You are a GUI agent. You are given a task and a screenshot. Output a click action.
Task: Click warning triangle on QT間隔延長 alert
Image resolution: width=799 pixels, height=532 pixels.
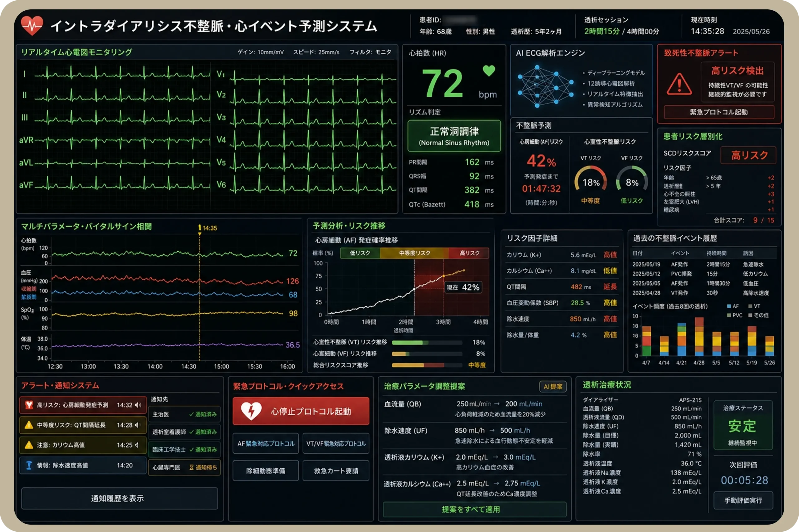pyautogui.click(x=29, y=425)
